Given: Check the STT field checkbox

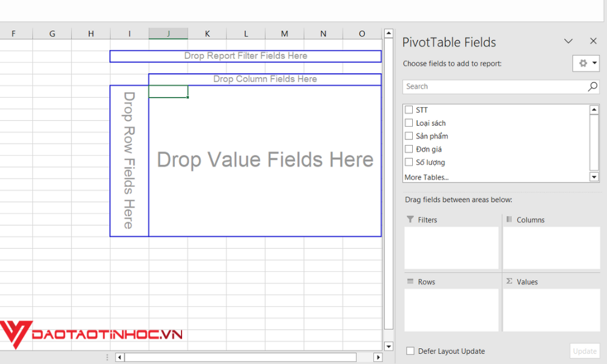Looking at the screenshot, I should (409, 110).
